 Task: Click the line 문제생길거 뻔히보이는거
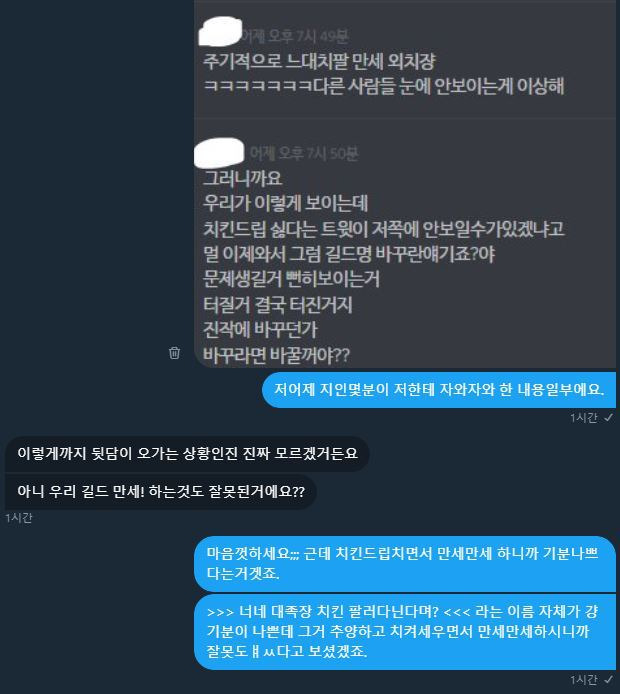pos(291,279)
